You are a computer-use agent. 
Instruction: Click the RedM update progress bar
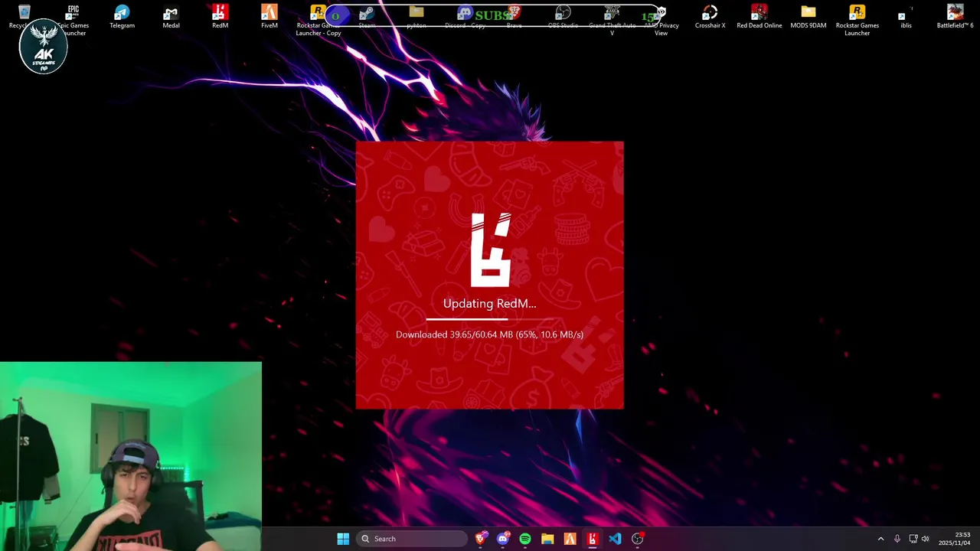[x=490, y=319]
